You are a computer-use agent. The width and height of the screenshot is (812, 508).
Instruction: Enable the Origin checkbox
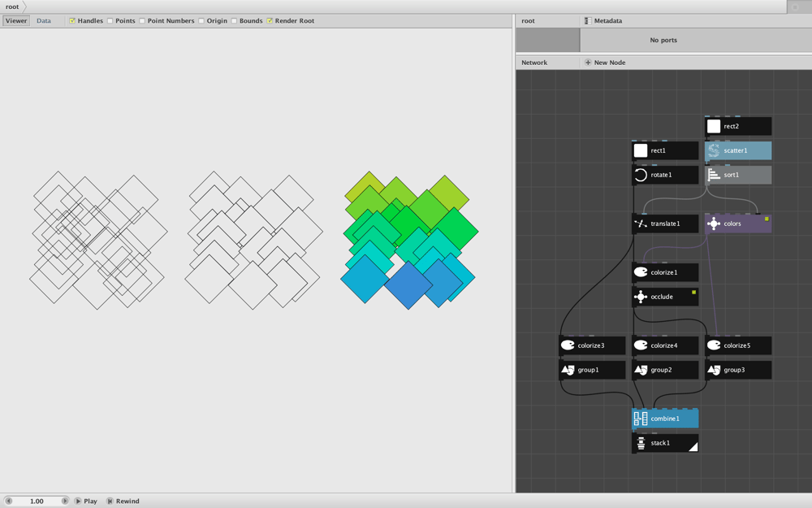(201, 21)
